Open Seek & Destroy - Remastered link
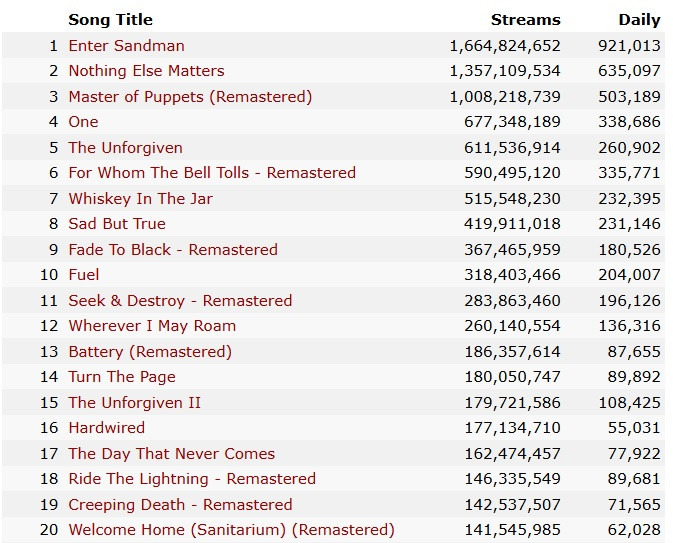The height and width of the screenshot is (543, 673). 180,300
